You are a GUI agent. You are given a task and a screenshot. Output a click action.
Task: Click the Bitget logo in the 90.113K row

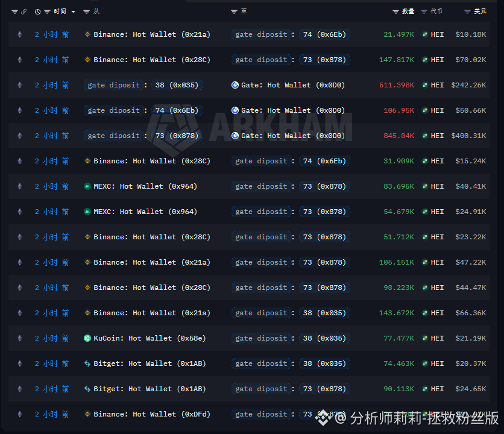(87, 389)
